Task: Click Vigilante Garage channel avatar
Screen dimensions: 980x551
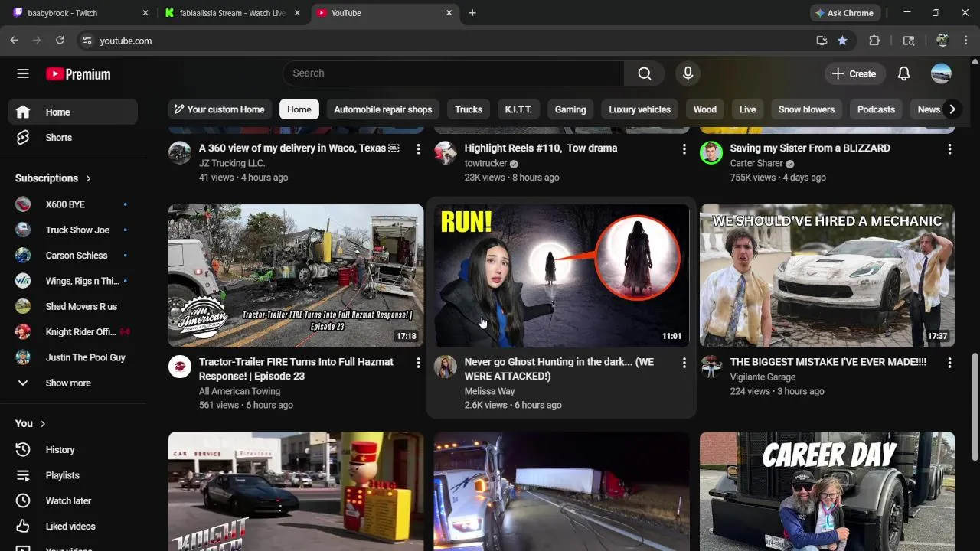Action: 711,367
